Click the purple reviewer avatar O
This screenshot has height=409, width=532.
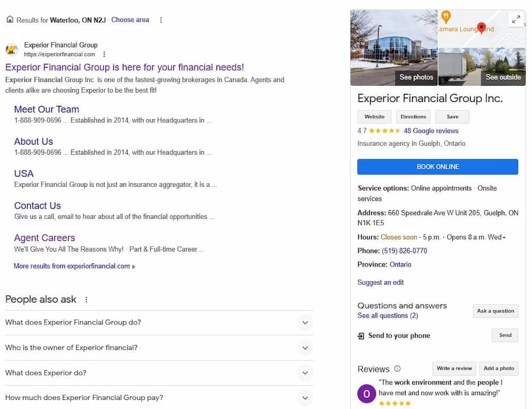367,394
